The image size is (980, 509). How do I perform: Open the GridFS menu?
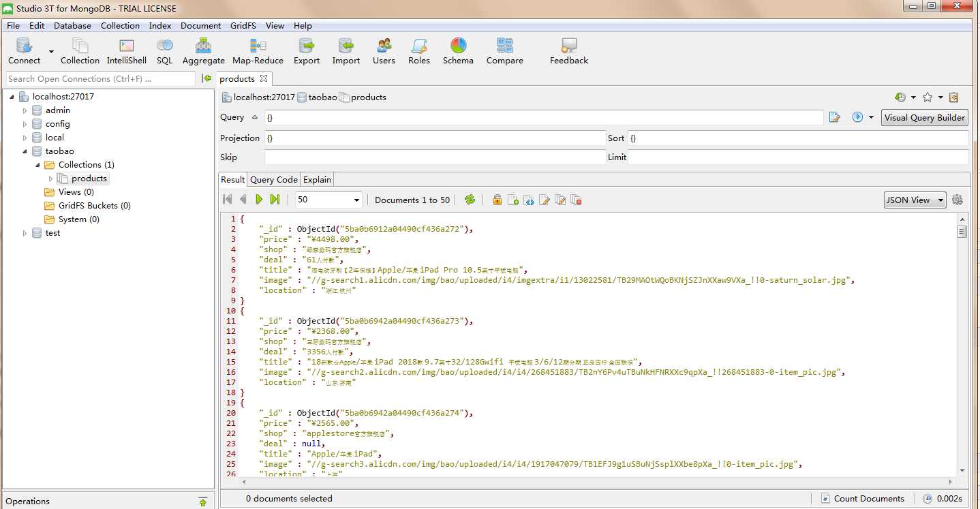click(243, 25)
